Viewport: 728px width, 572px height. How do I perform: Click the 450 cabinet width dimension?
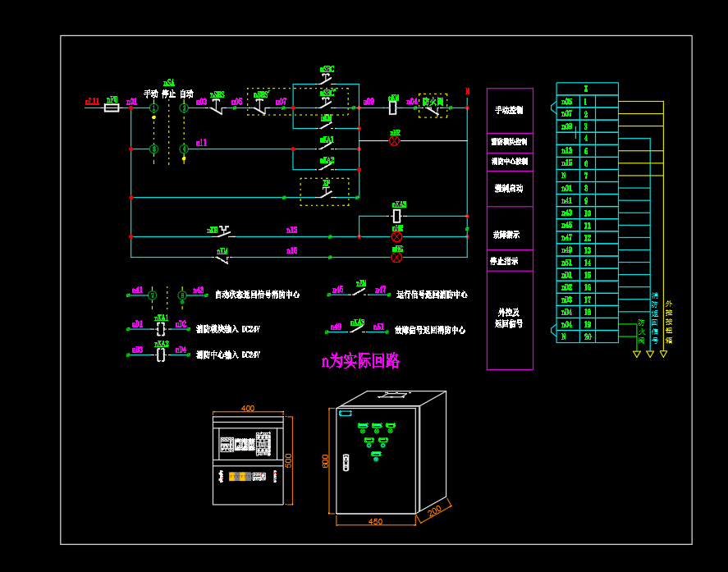[x=375, y=521]
